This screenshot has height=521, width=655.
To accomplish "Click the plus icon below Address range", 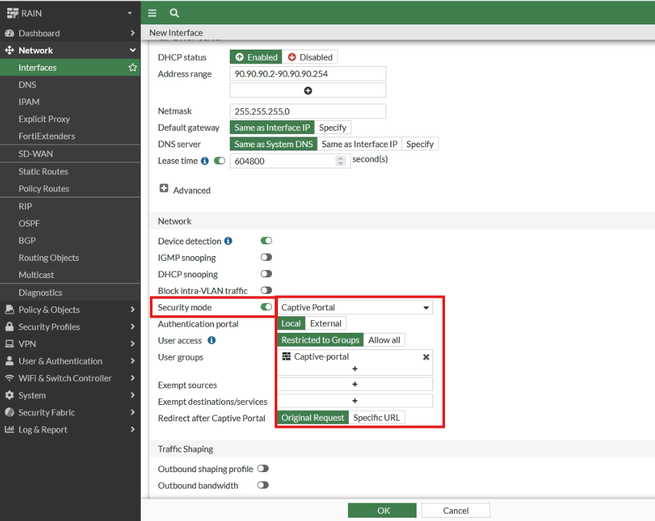I will coord(308,91).
